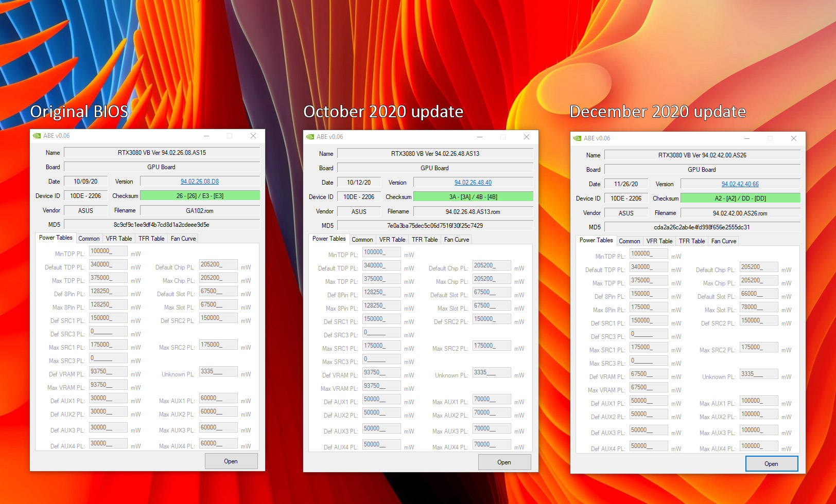Open Common tab in December 2020 window
Image resolution: width=836 pixels, height=504 pixels.
630,241
